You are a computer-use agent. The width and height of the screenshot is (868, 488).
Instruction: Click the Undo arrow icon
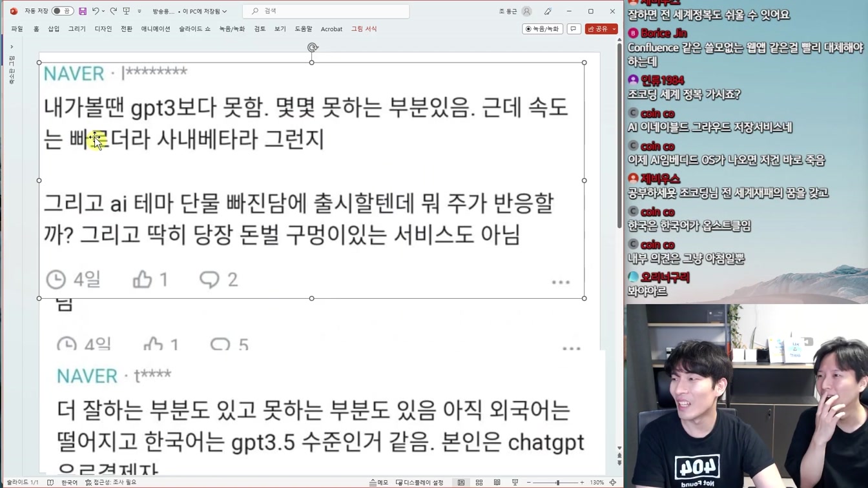coord(95,11)
